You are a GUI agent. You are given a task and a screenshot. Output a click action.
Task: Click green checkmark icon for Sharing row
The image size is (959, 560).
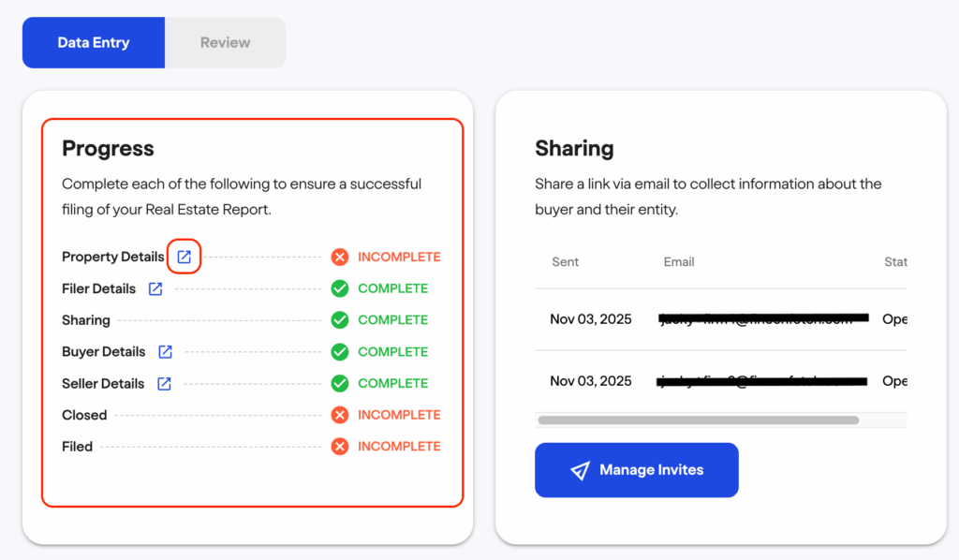340,320
